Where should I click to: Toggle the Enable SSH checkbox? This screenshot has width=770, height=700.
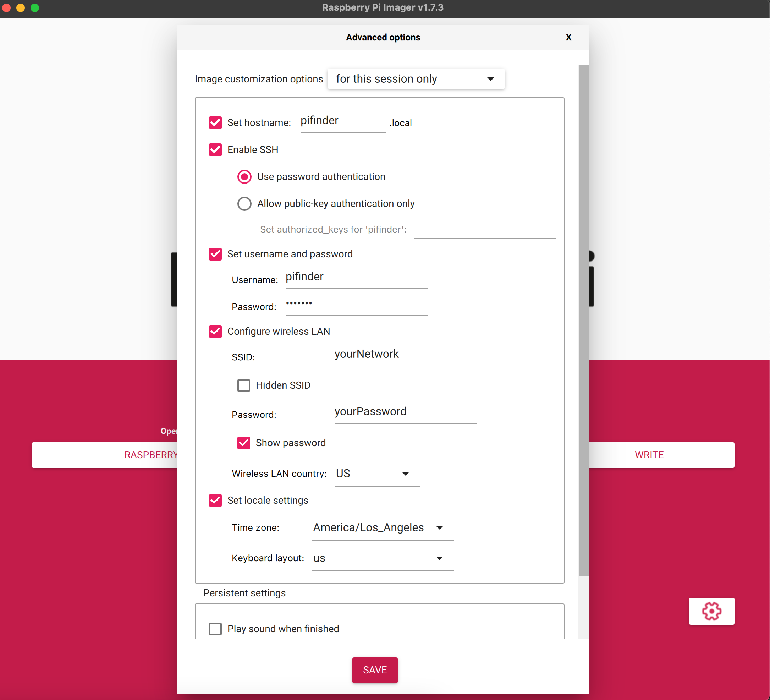(x=215, y=150)
